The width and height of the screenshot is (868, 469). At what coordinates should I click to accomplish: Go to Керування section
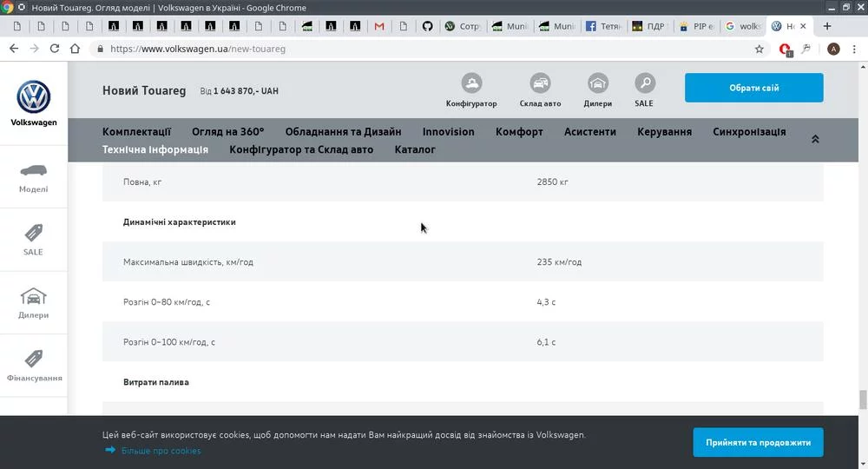(x=664, y=132)
